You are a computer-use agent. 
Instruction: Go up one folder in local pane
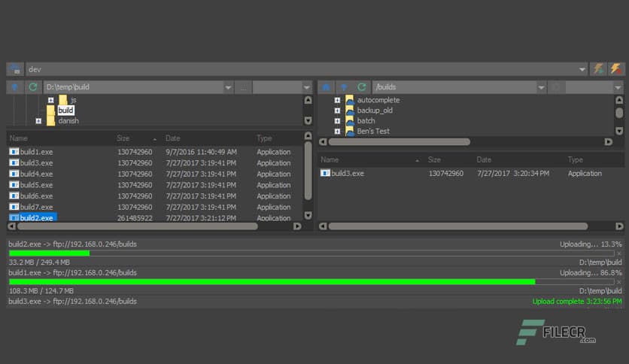pos(15,87)
